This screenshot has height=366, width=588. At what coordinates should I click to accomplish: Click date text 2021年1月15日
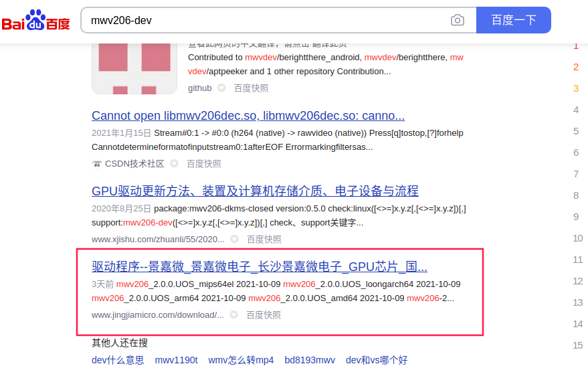coord(121,133)
